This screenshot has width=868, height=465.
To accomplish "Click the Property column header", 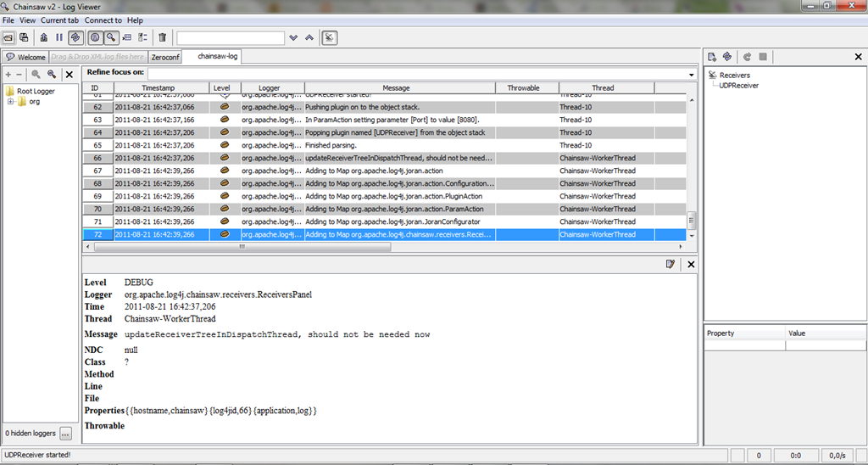I will point(744,333).
